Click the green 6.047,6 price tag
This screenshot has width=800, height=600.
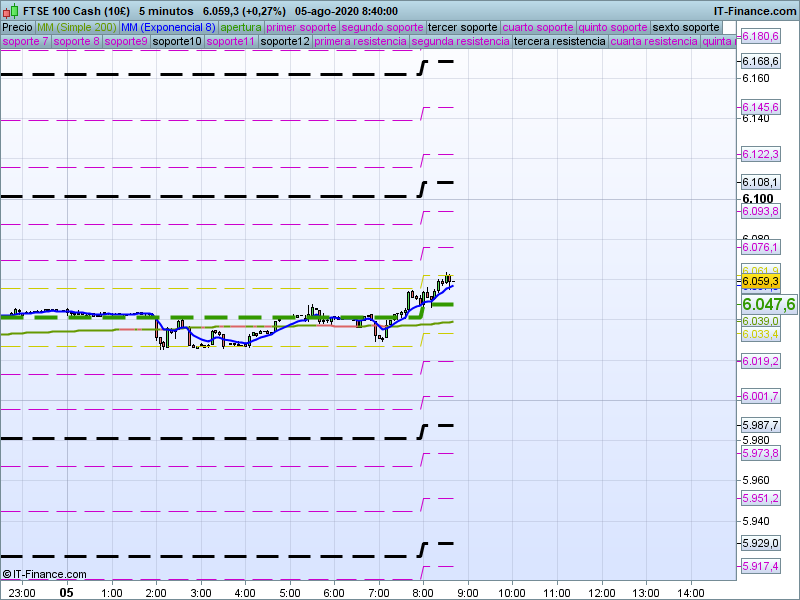click(767, 304)
